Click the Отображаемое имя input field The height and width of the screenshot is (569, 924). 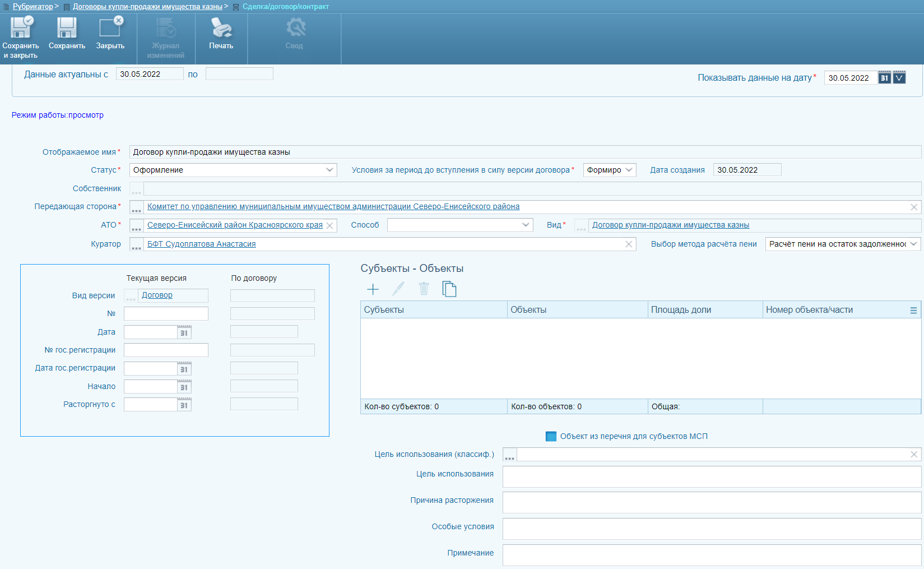point(525,152)
